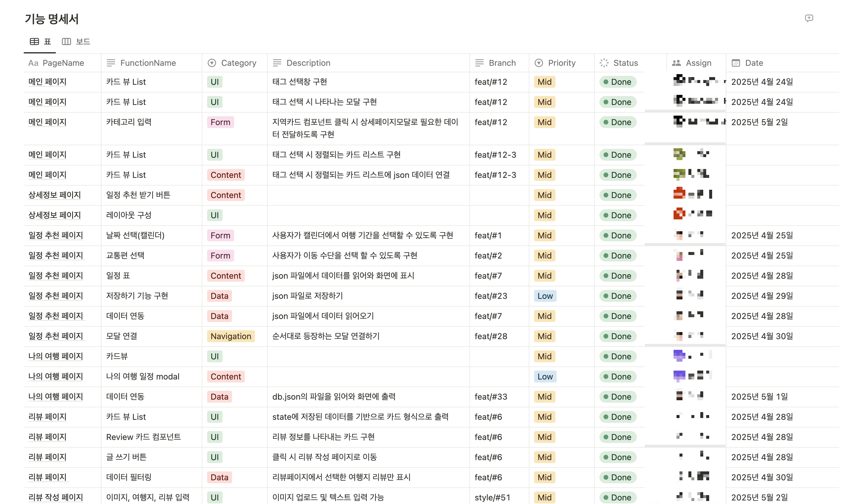Switch to the 보드 view tab
851x504 pixels.
pyautogui.click(x=82, y=42)
